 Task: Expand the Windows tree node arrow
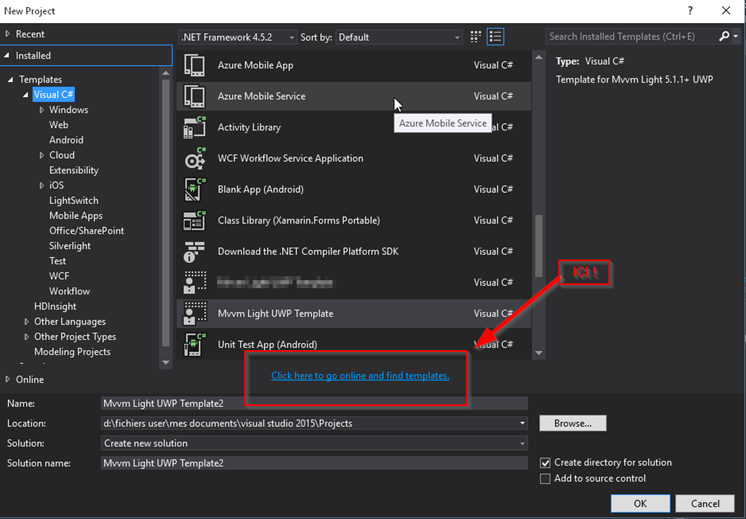[41, 110]
